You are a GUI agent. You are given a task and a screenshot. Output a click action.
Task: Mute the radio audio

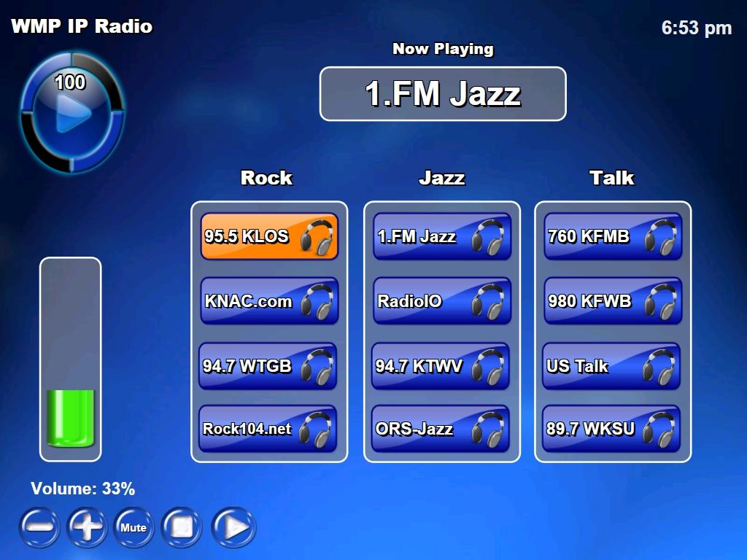(134, 527)
